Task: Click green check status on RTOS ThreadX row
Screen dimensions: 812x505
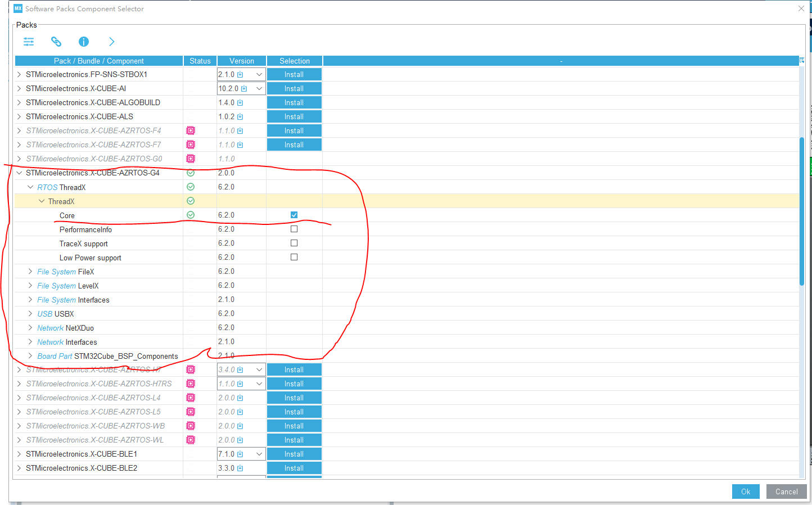Action: coord(191,187)
